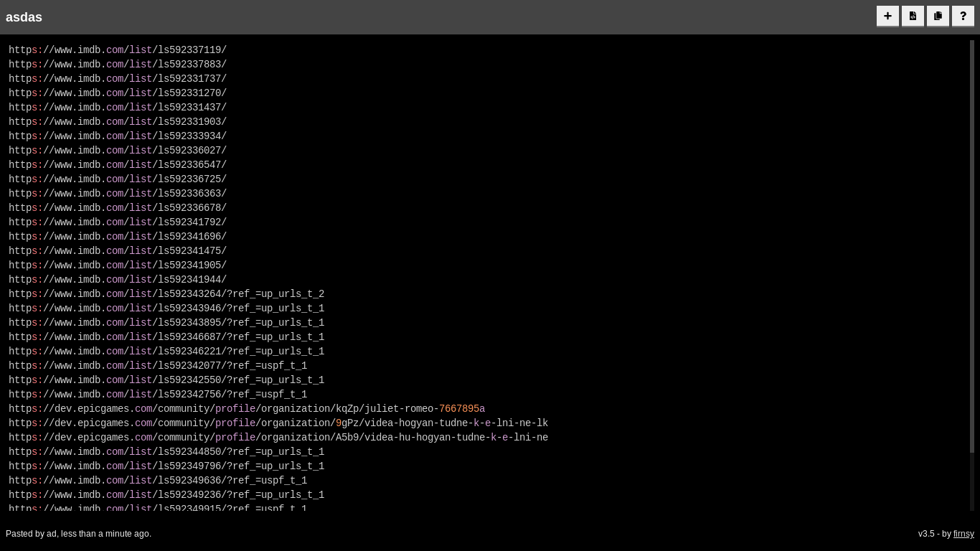Click the line containing ls592343946
Viewport: 980px width, 551px height.
pyautogui.click(x=166, y=309)
